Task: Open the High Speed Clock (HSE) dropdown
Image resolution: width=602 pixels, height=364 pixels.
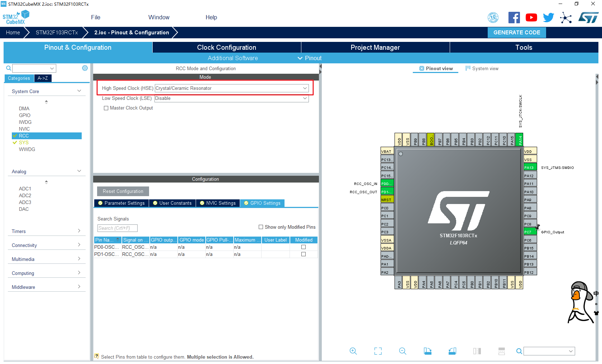Action: [231, 88]
